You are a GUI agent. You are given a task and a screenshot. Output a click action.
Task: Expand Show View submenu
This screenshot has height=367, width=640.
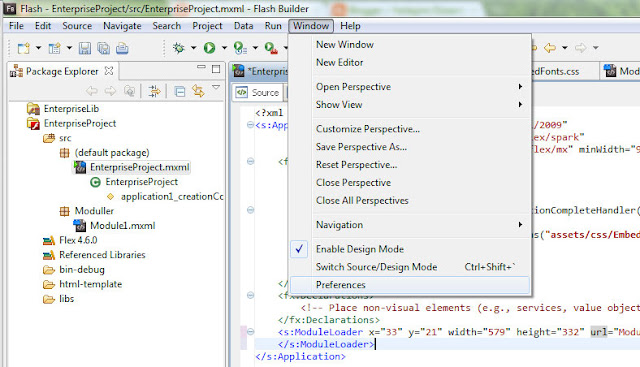point(409,105)
